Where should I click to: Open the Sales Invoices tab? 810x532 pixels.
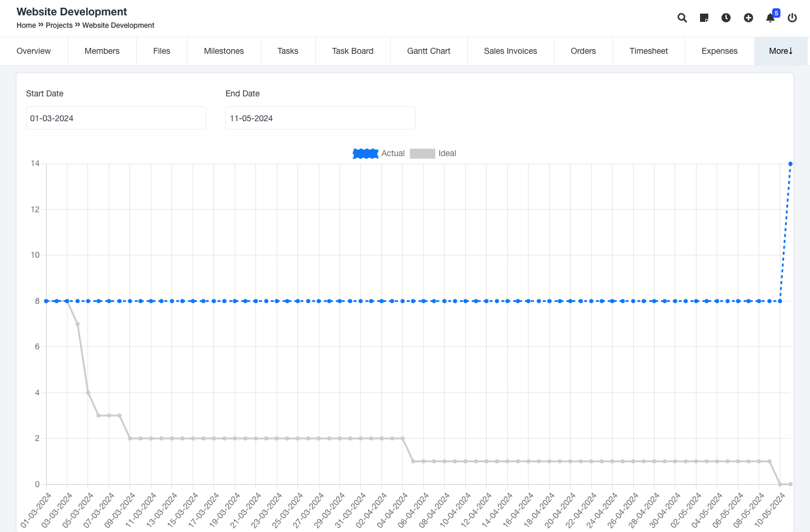point(510,51)
